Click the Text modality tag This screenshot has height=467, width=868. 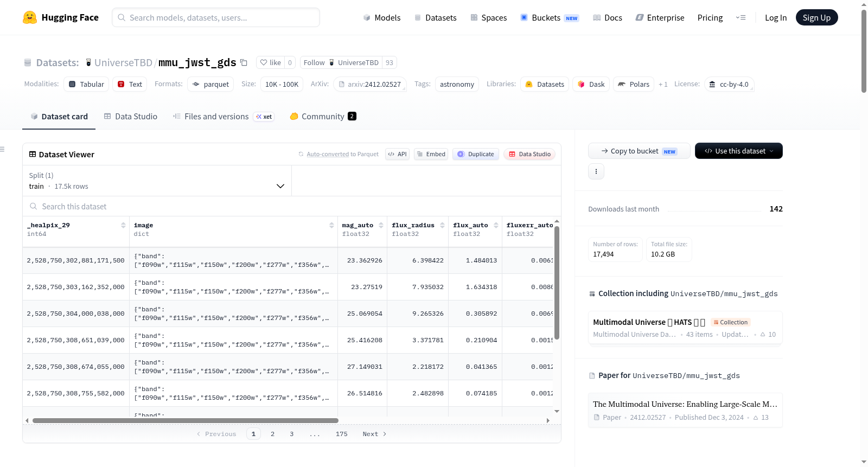click(130, 84)
